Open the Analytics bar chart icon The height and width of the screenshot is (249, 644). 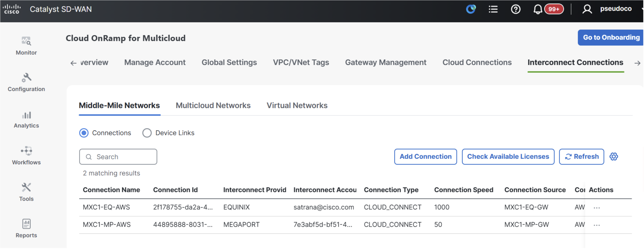pyautogui.click(x=26, y=115)
